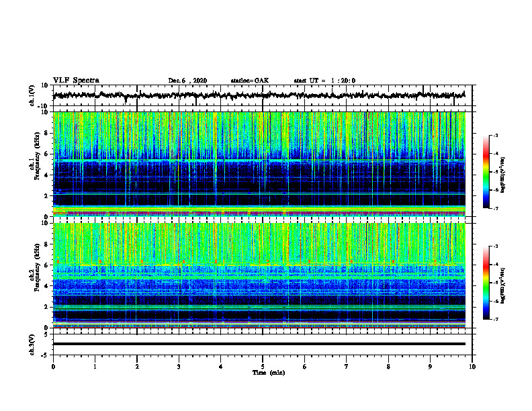Screen dimensions: 532x411
Task: Click the ch.1 colorbar log(PSD) label
Action: (x=503, y=175)
